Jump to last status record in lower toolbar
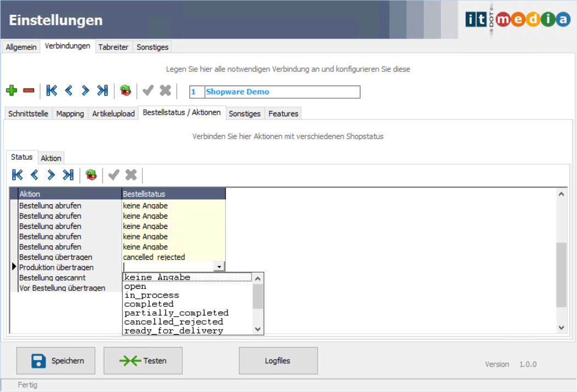 (x=68, y=175)
